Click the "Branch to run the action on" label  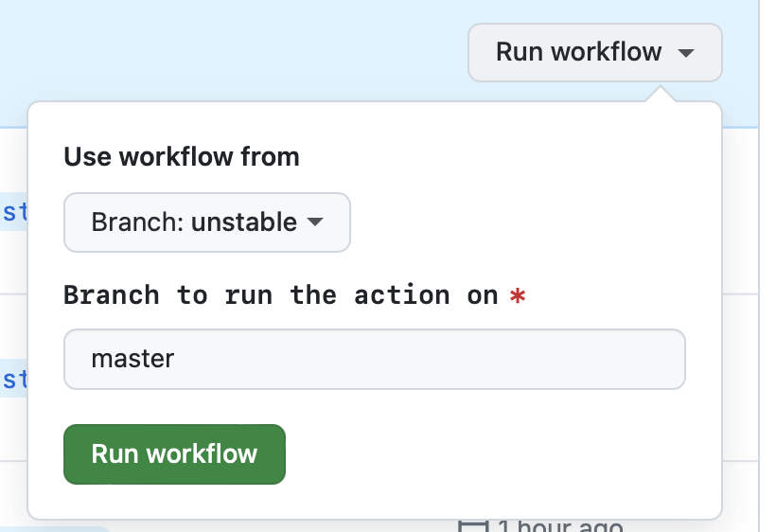pos(280,295)
